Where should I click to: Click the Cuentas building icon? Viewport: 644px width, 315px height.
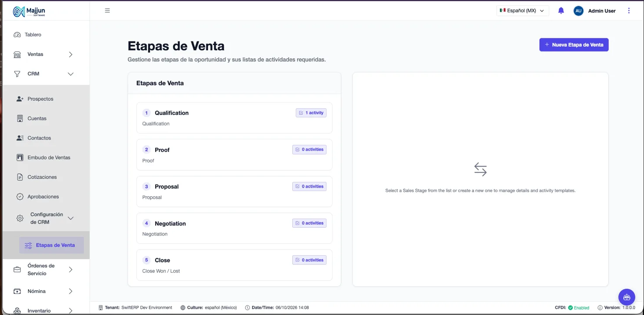[x=20, y=119]
